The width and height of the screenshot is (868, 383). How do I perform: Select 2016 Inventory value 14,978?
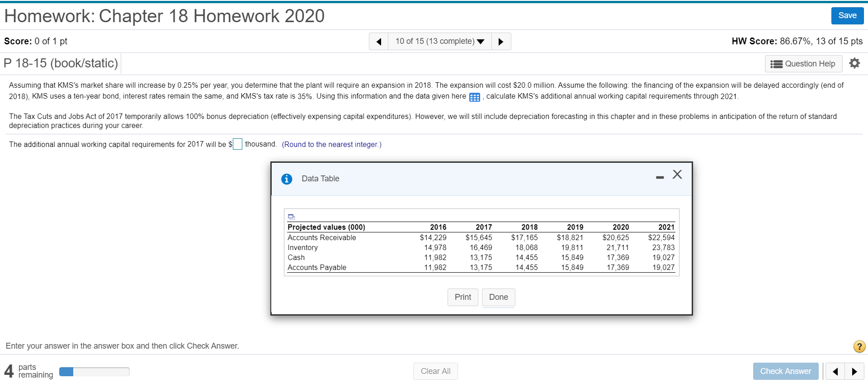click(x=435, y=248)
